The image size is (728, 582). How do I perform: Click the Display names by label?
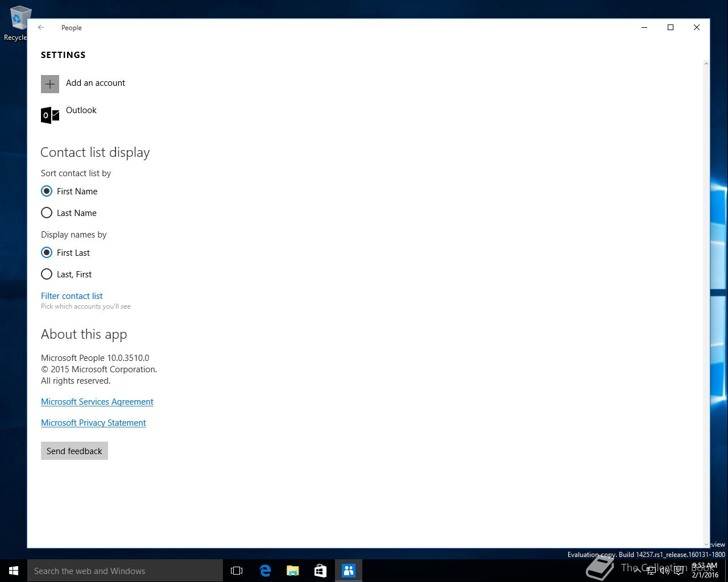pos(74,235)
